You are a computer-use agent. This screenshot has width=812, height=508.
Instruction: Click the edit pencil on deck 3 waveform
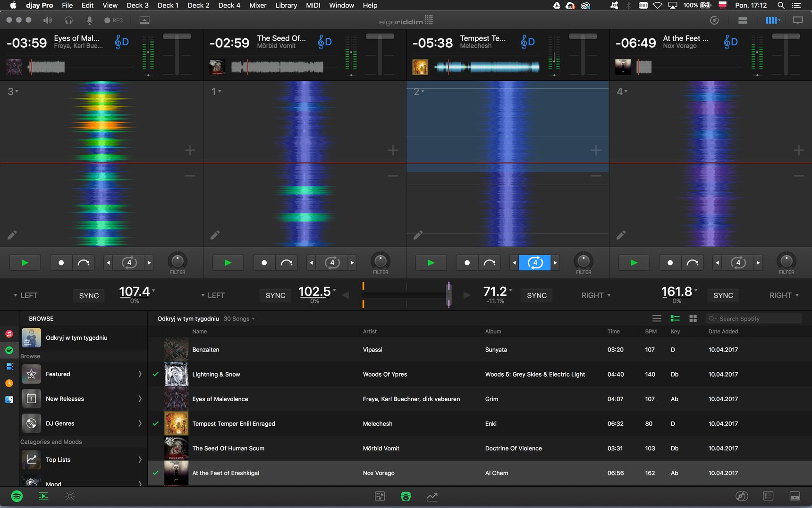12,235
